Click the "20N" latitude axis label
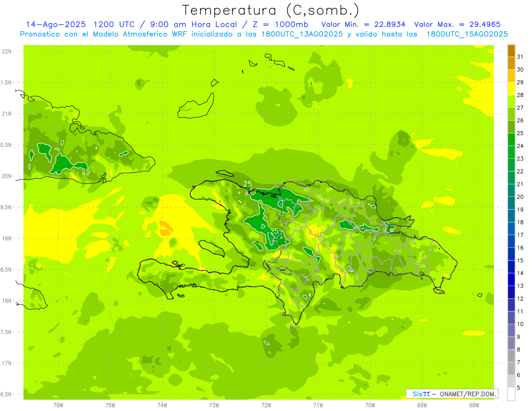532x411 pixels. click(8, 176)
